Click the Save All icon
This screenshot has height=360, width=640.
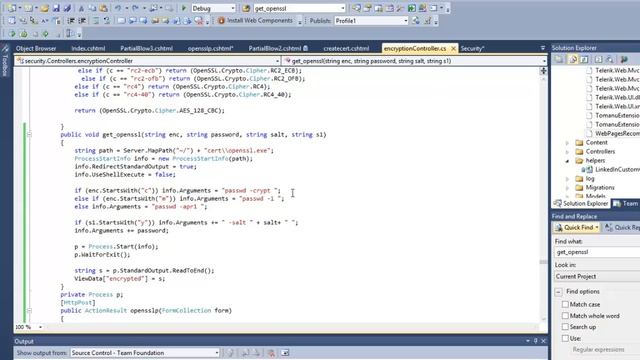coord(67,8)
